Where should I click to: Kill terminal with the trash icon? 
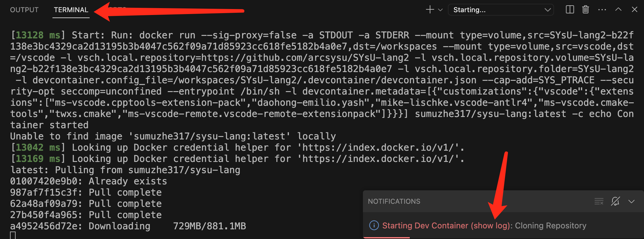(586, 10)
